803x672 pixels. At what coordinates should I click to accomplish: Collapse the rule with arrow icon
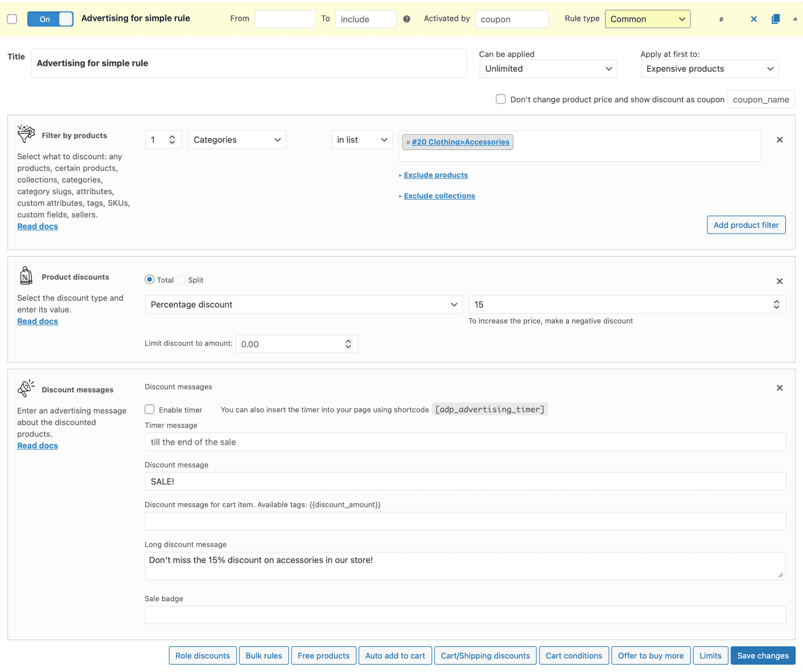point(795,19)
